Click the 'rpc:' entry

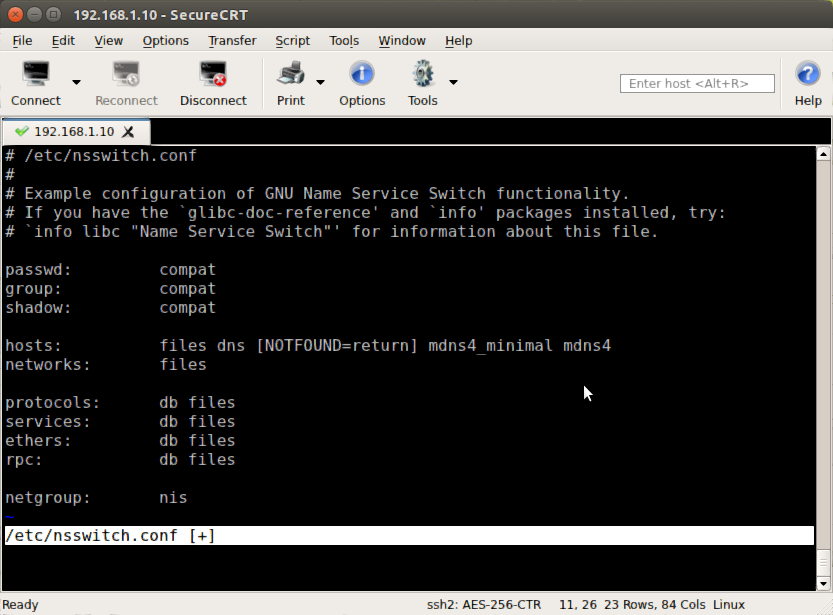tap(24, 460)
